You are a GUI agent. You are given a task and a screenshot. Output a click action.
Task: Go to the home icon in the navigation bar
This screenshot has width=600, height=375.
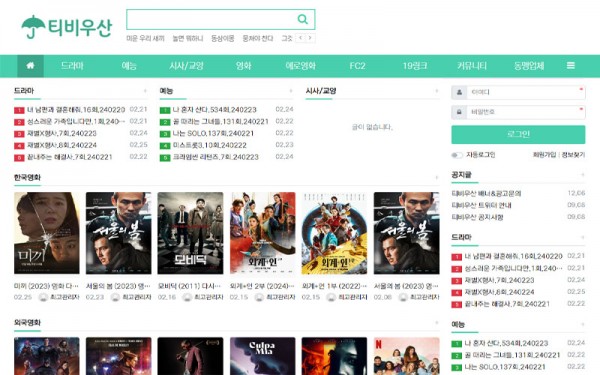pos(30,65)
